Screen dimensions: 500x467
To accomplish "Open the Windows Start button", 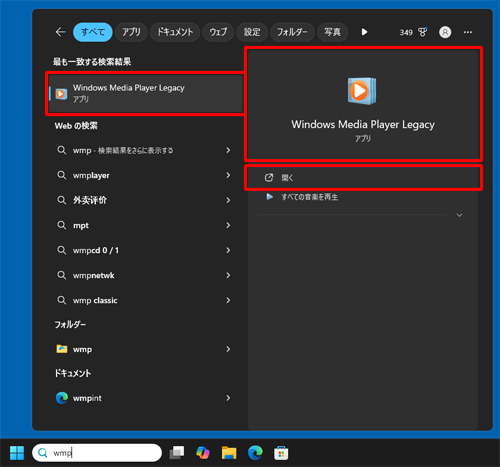I will pos(17,453).
